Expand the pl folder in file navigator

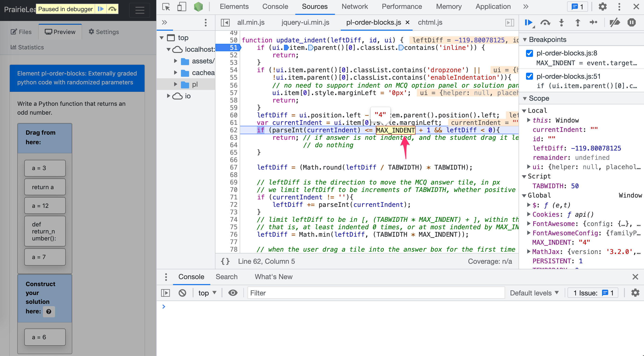point(175,84)
